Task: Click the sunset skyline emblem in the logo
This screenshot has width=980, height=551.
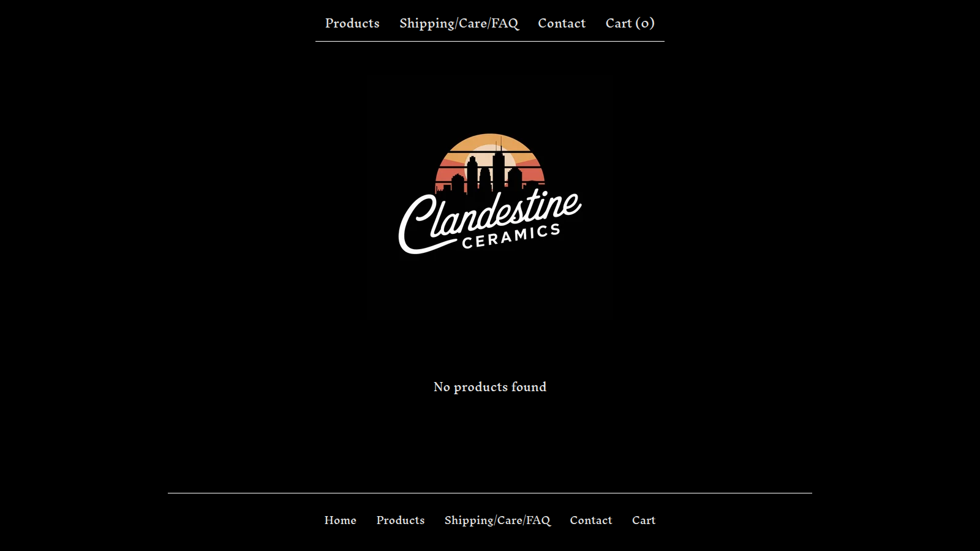Action: tap(489, 163)
